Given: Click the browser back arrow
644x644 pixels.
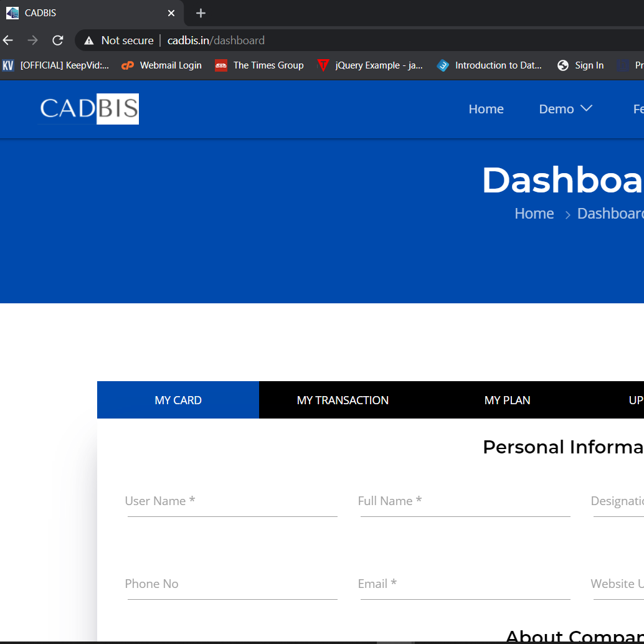Looking at the screenshot, I should 8,40.
